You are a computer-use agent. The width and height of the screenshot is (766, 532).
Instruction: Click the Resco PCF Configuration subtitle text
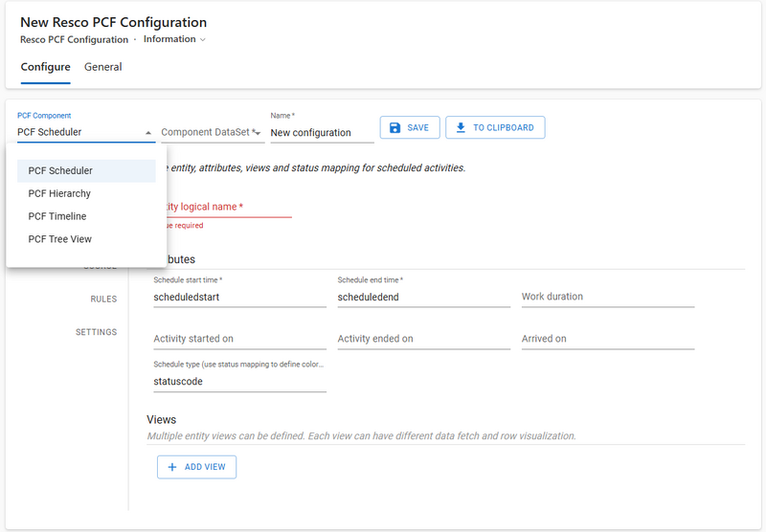click(75, 39)
